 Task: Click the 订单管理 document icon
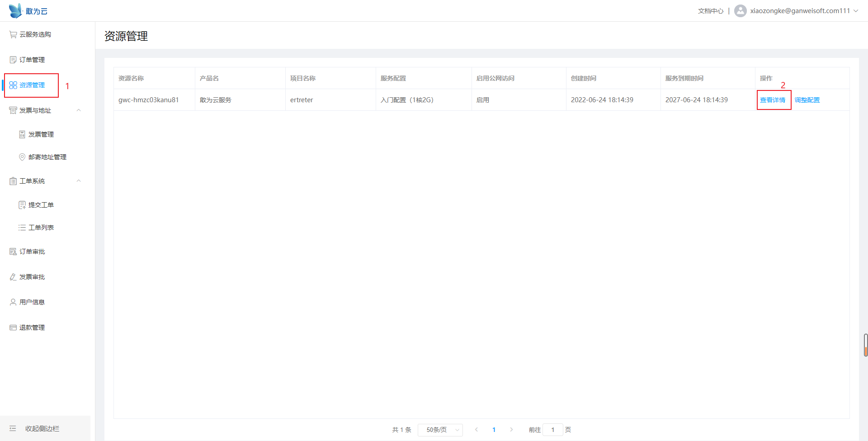[x=13, y=60]
